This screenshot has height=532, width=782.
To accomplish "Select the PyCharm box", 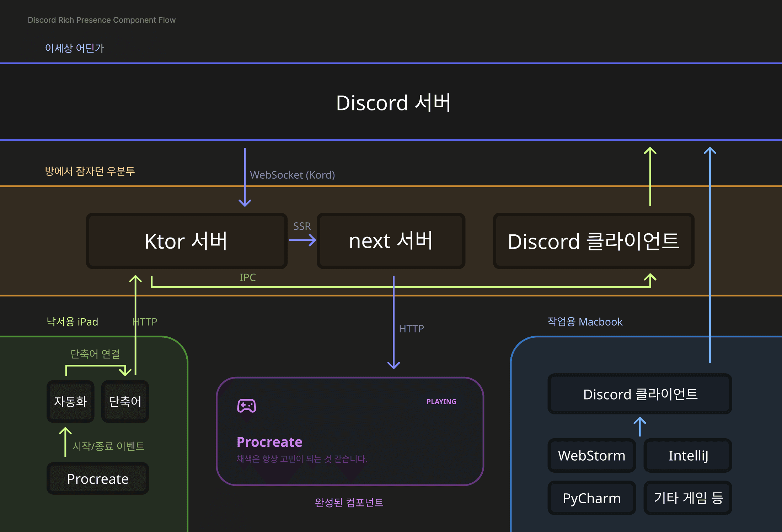I will tap(591, 498).
